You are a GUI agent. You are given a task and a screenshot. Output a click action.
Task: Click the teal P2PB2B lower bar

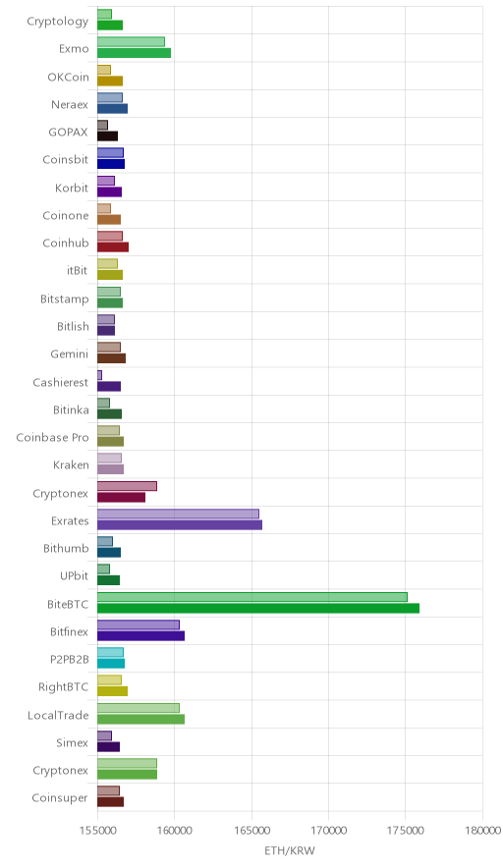tap(111, 664)
